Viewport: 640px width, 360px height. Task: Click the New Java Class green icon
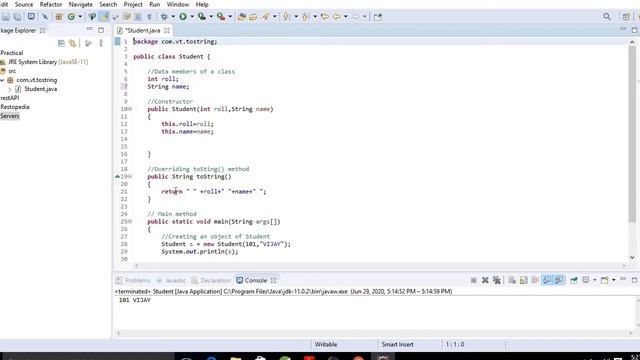click(x=71, y=17)
